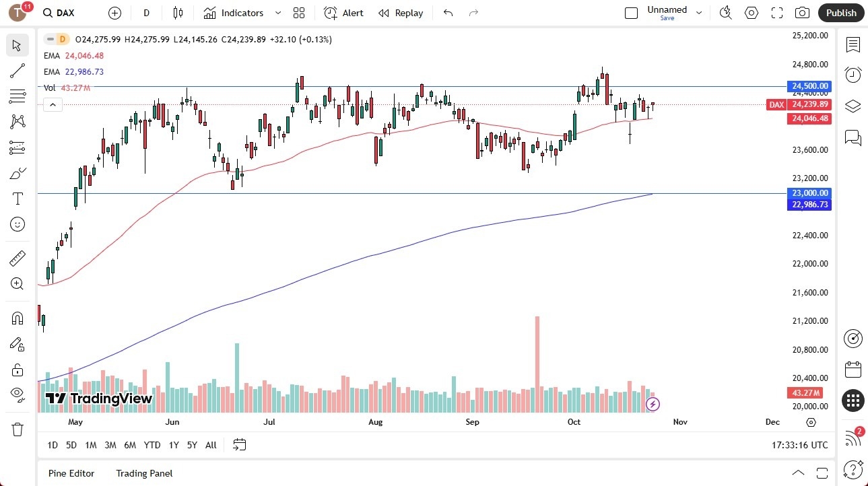Click the Publish button
This screenshot has height=486, width=868.
(840, 12)
